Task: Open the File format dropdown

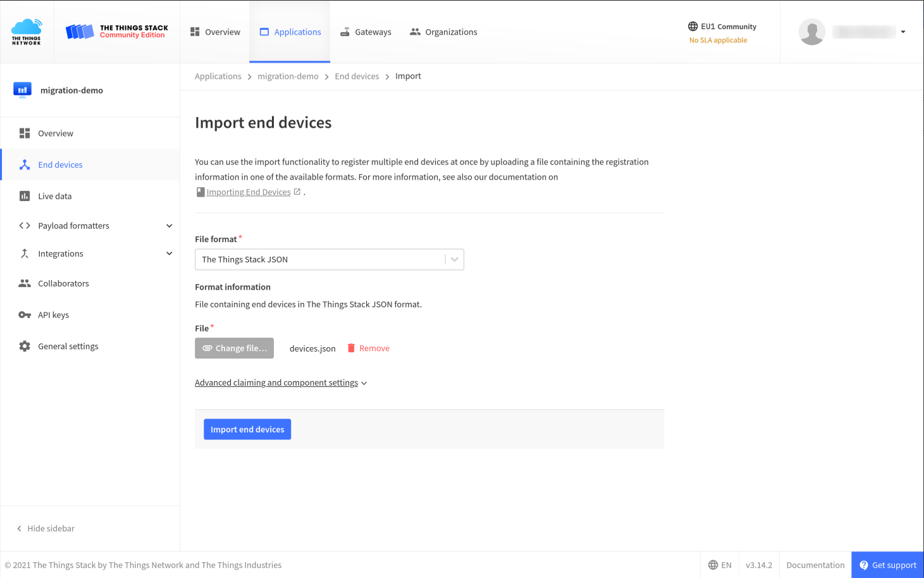Action: [330, 259]
